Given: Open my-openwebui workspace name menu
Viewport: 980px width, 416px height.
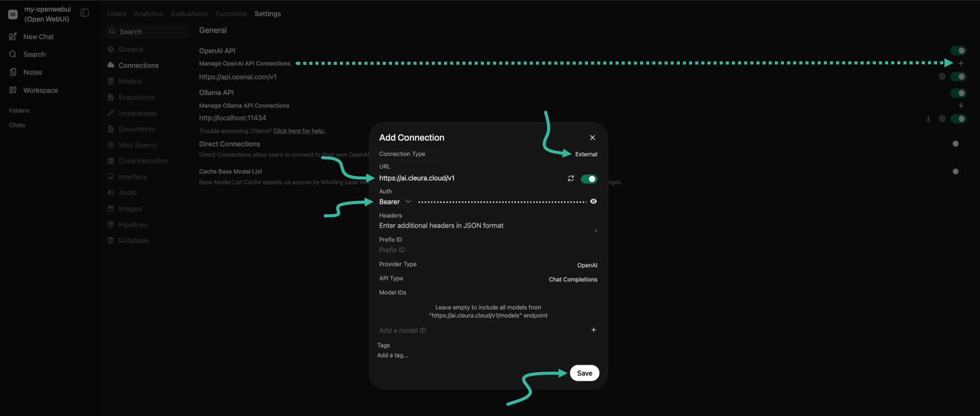Looking at the screenshot, I should pyautogui.click(x=47, y=14).
